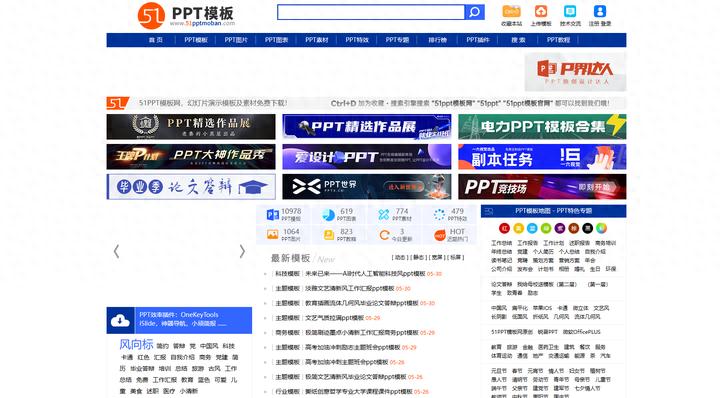
Task: Open the AI时代人工智能科技风ppt模板 link
Action: pyautogui.click(x=365, y=274)
